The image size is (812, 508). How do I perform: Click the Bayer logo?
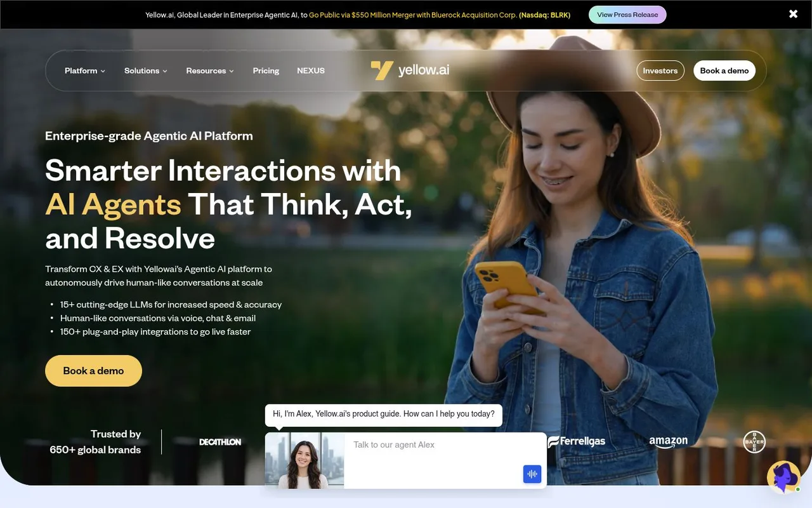(x=754, y=442)
